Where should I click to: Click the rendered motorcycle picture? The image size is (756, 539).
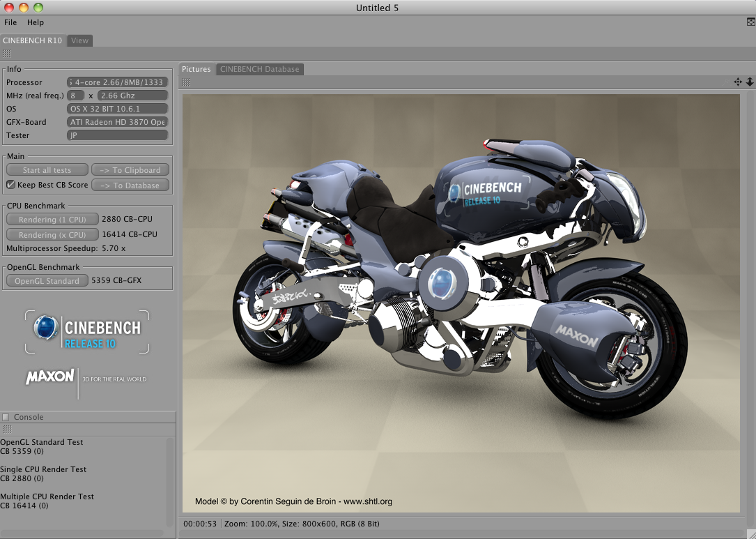[x=461, y=303]
